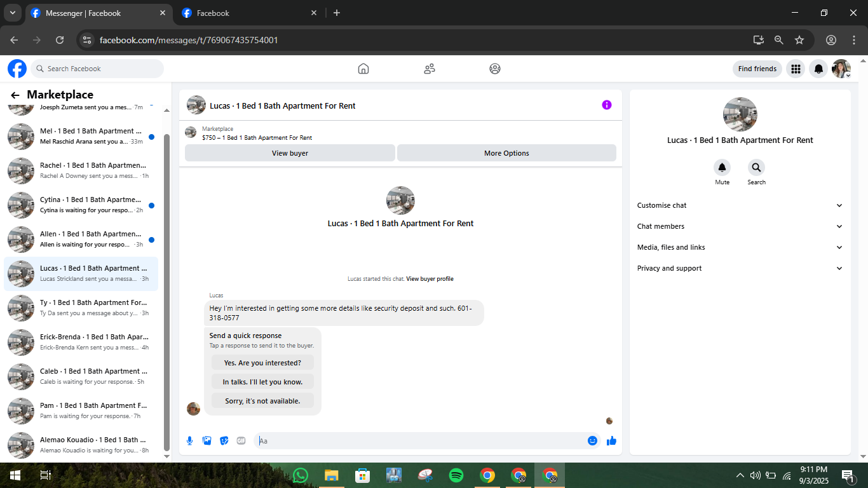Open the Chrome zoom indicator icon

pos(779,40)
